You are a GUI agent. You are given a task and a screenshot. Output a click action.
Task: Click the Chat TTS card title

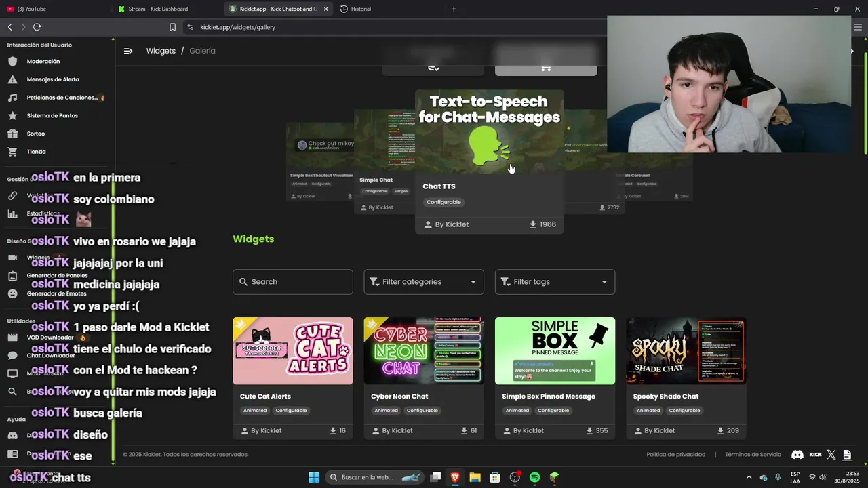pos(439,186)
